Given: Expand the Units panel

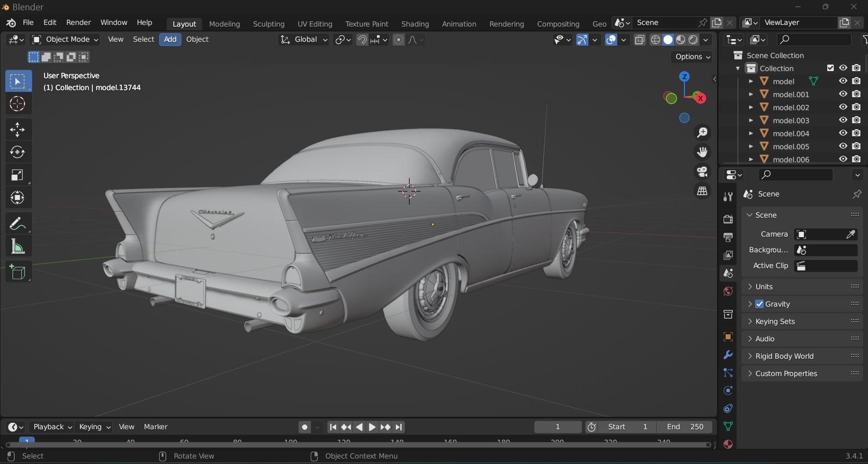Looking at the screenshot, I should (802, 287).
